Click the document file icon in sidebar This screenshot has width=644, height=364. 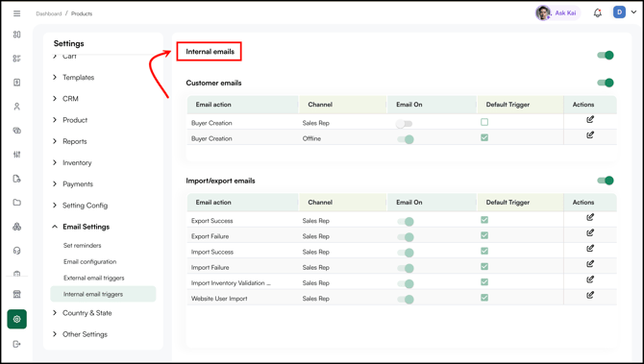click(17, 179)
